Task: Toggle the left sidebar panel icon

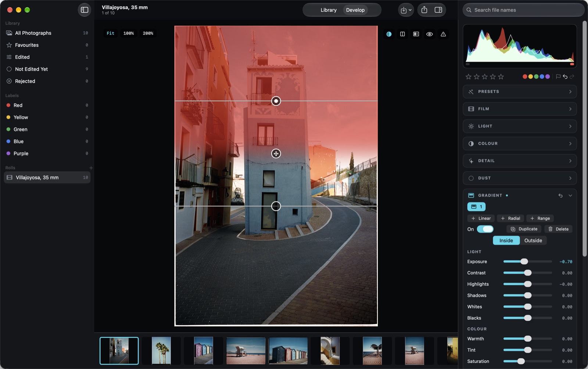Action: click(x=85, y=10)
